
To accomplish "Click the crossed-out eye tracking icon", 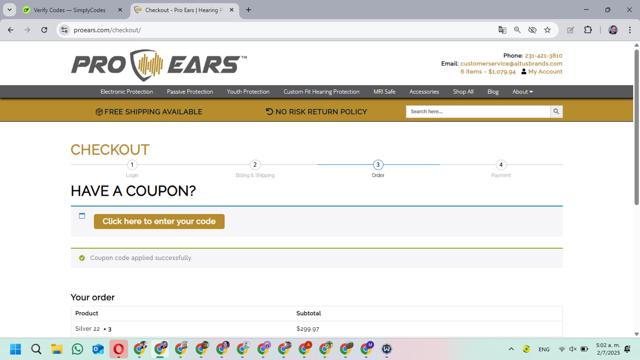I will (532, 30).
